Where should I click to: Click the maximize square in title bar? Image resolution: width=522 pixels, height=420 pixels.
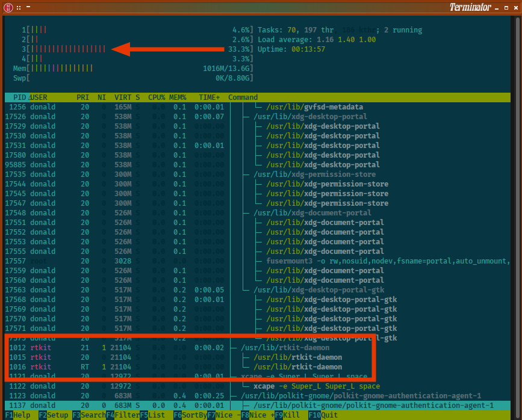[x=506, y=8]
